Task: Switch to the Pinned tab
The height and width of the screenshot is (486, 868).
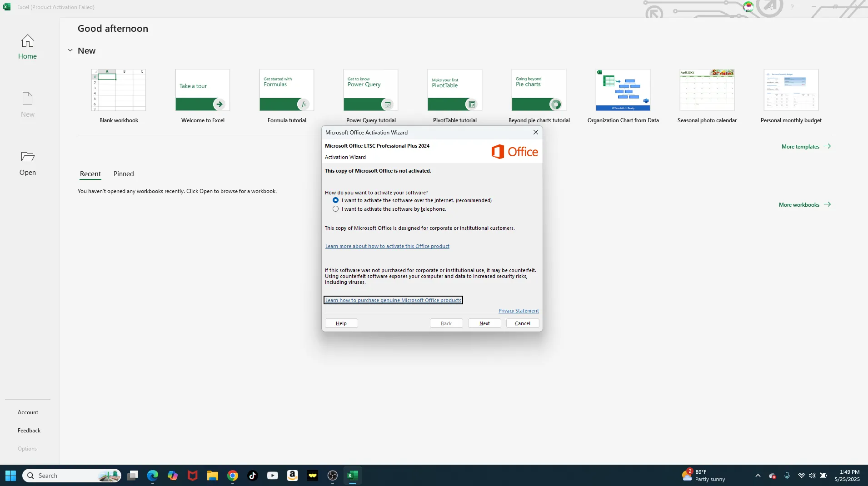Action: (x=124, y=174)
